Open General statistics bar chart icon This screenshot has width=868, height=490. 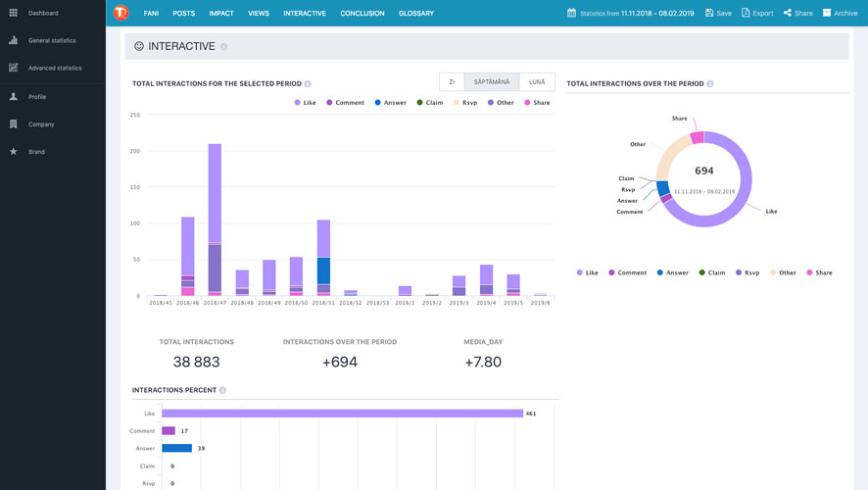13,40
